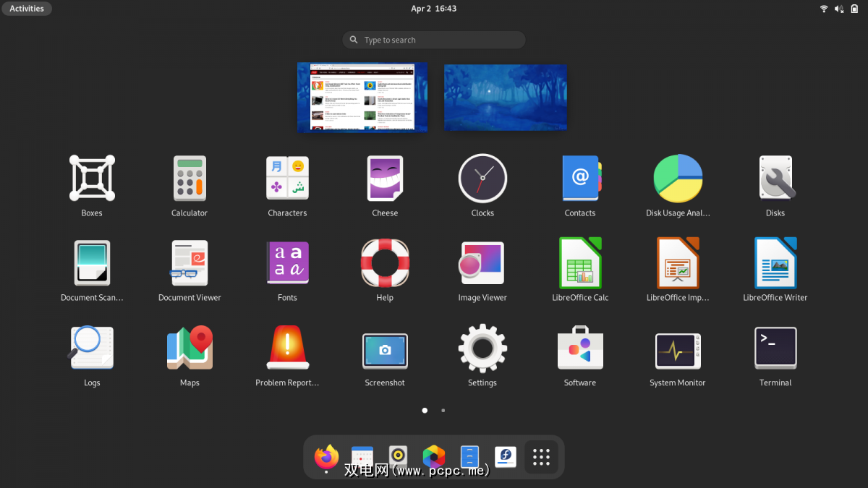Launch the Screenshot tool
Image resolution: width=868 pixels, height=488 pixels.
pos(385,351)
